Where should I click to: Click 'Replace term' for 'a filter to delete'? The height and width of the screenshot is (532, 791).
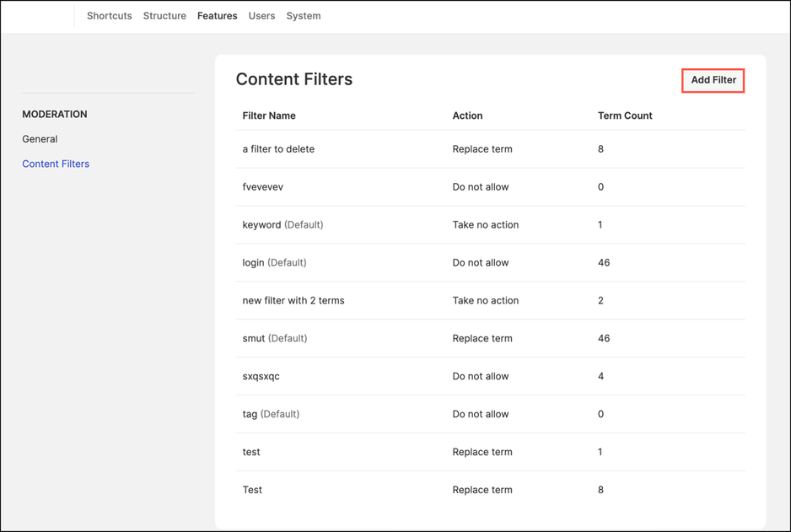point(482,149)
